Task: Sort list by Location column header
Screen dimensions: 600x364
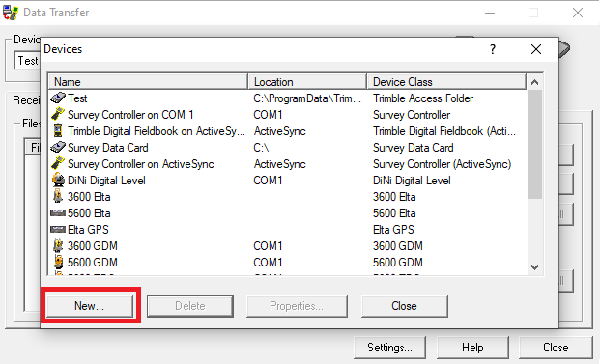Action: pos(307,82)
